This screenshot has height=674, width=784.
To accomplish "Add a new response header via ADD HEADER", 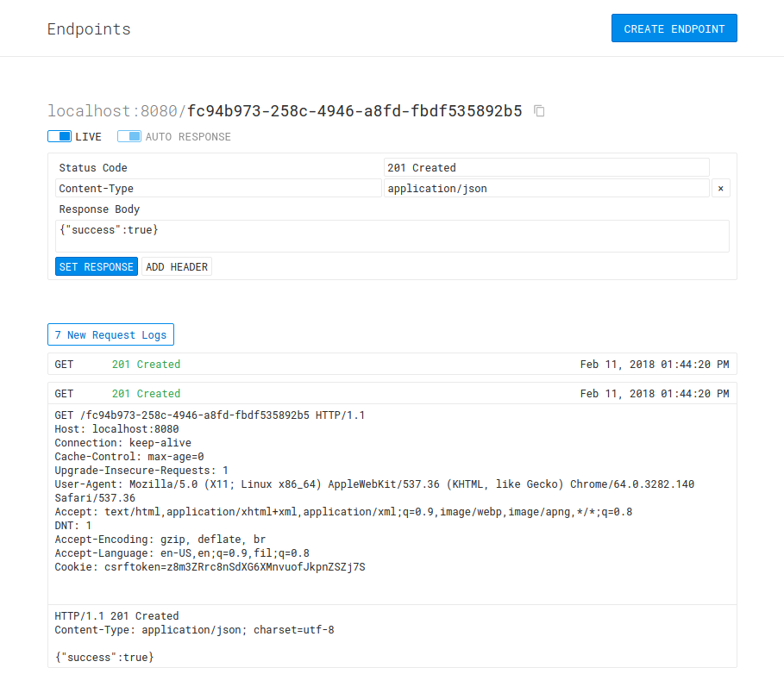I will (176, 266).
